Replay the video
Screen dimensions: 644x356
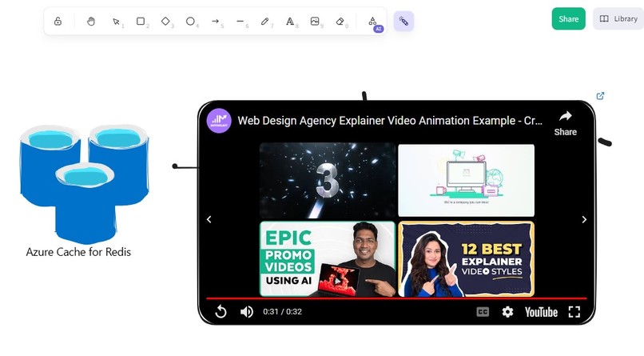click(221, 312)
